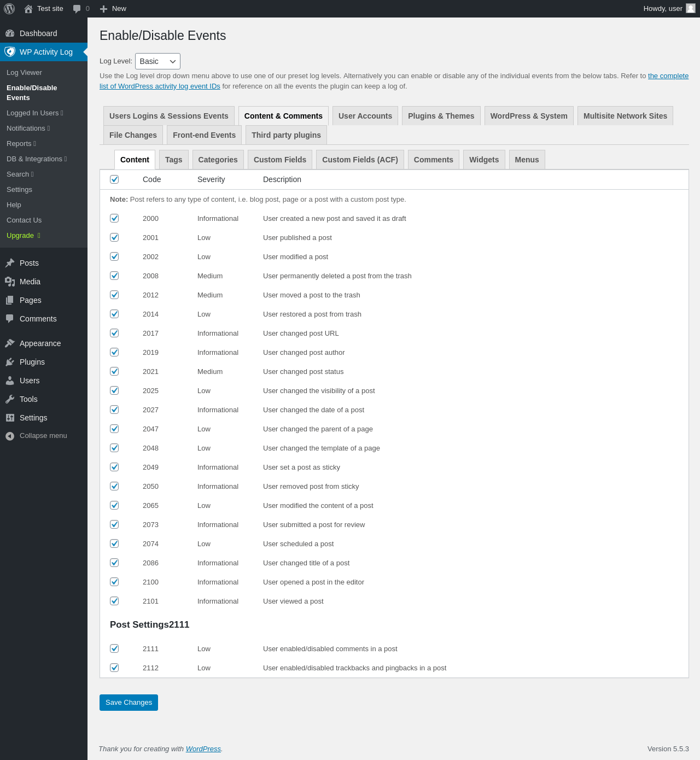Screen dimensions: 700x760
Task: Click the Tools wrench icon
Action: (x=10, y=399)
